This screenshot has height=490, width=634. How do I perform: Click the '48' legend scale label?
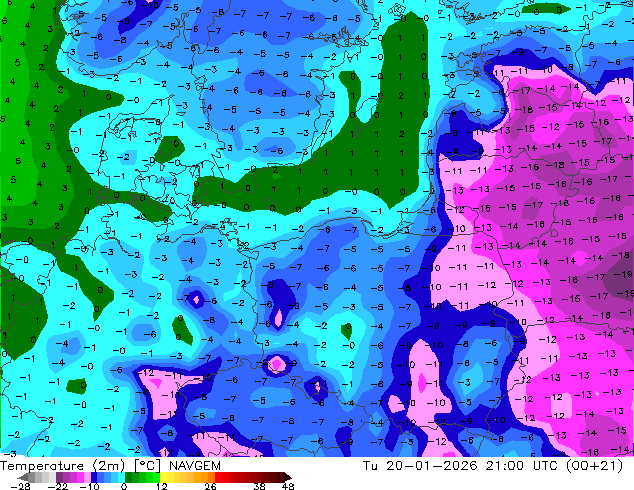tap(288, 486)
